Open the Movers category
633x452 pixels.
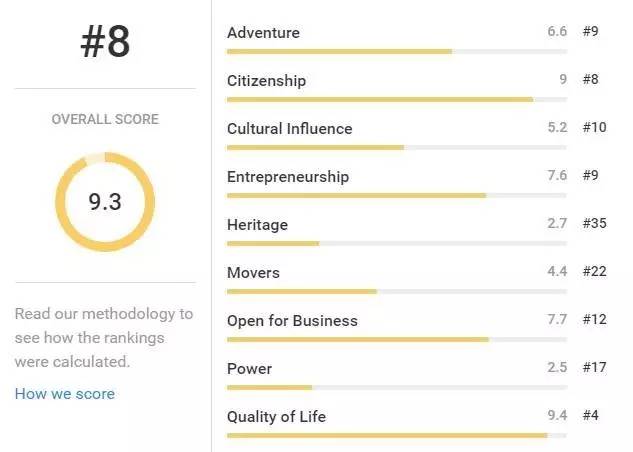coord(253,273)
